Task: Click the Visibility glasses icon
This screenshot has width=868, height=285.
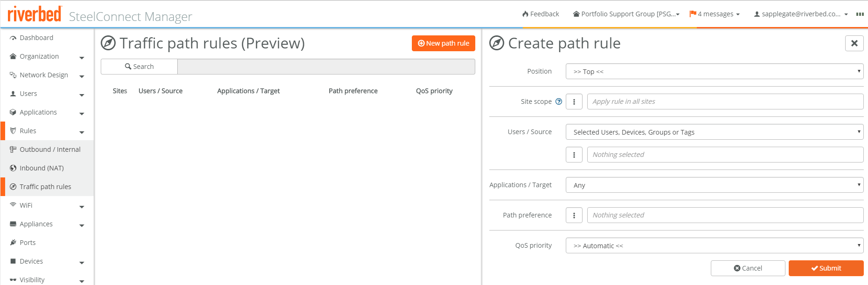Action: [x=13, y=280]
